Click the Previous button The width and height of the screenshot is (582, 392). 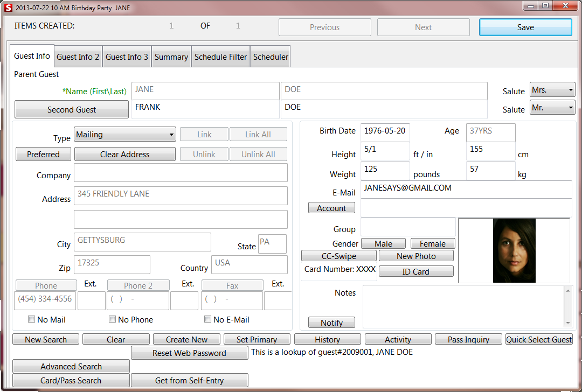pos(325,27)
